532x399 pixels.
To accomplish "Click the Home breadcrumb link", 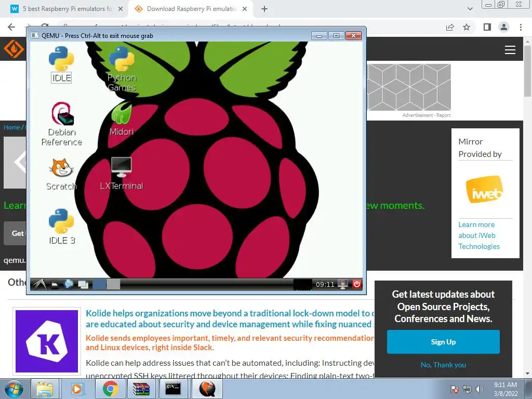I will [12, 127].
